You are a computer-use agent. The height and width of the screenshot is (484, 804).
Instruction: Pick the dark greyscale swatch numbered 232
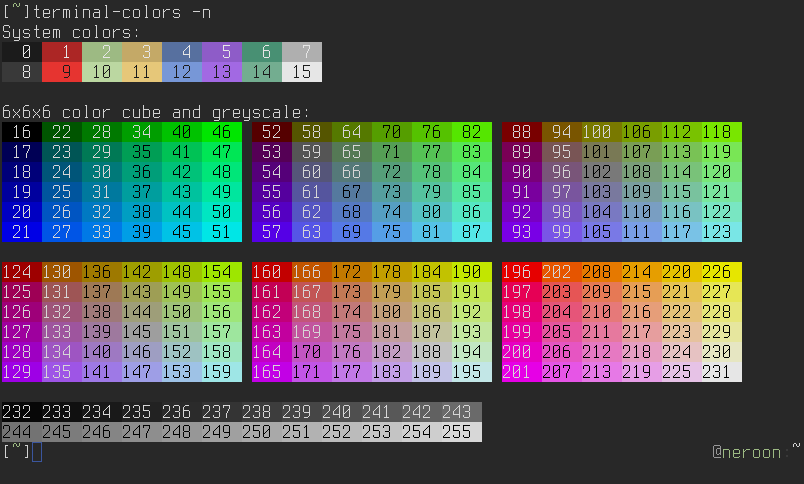(19, 412)
